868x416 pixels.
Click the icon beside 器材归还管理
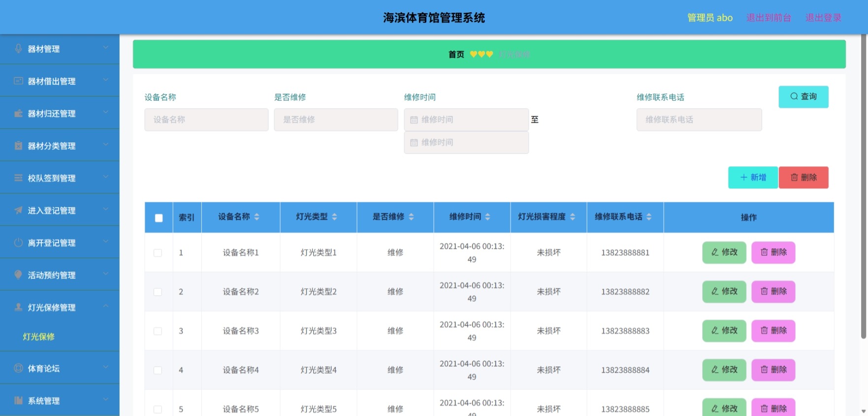[18, 113]
